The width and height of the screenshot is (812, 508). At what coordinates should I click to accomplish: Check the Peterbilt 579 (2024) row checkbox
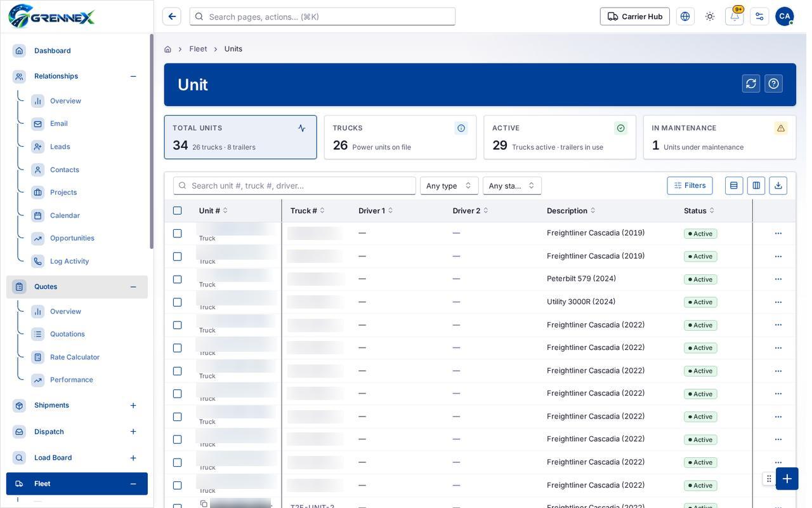[x=178, y=279]
